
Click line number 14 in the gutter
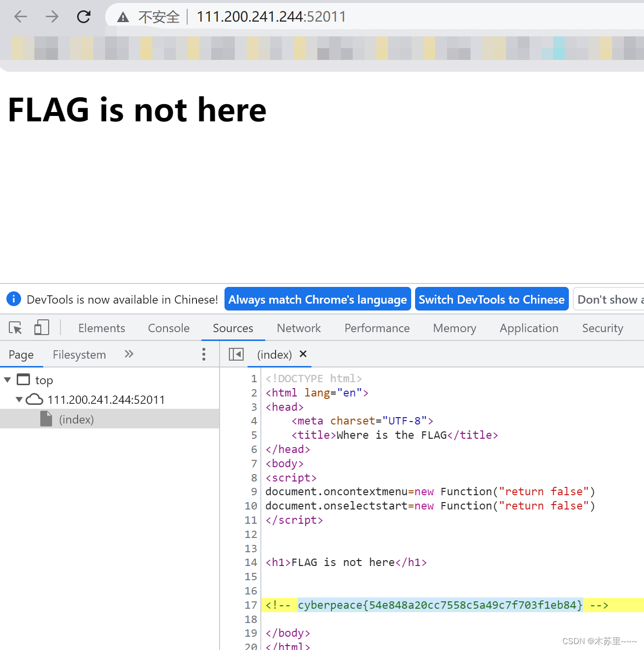point(251,563)
